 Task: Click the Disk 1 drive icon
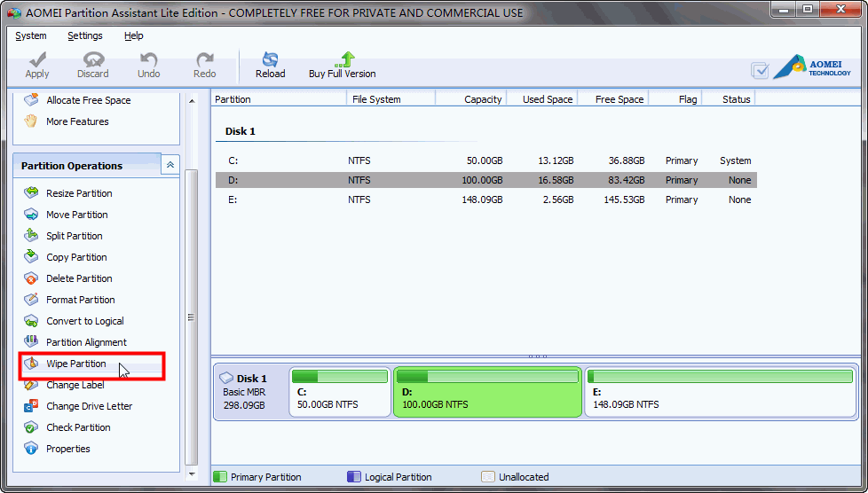click(x=225, y=379)
